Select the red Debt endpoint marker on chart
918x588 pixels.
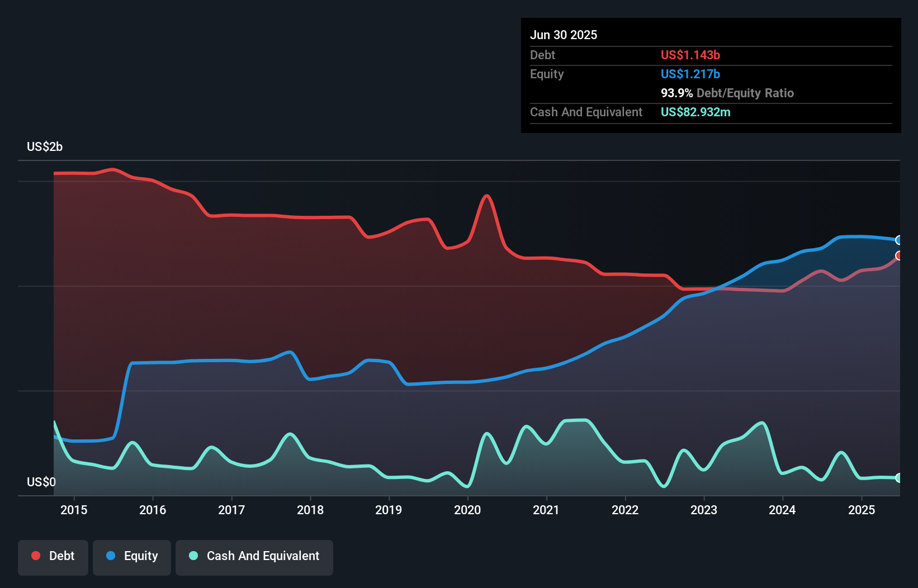[x=899, y=255]
